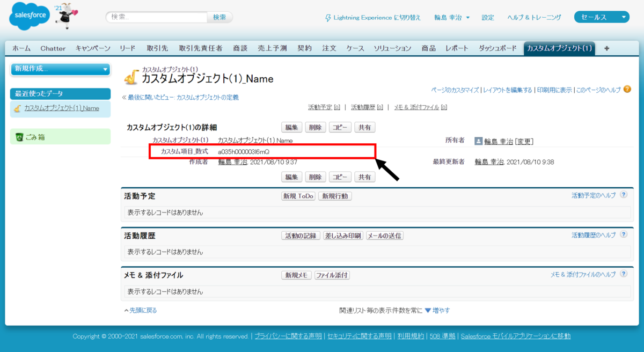
Task: Switch to the ダッシュボード tab
Action: (497, 48)
